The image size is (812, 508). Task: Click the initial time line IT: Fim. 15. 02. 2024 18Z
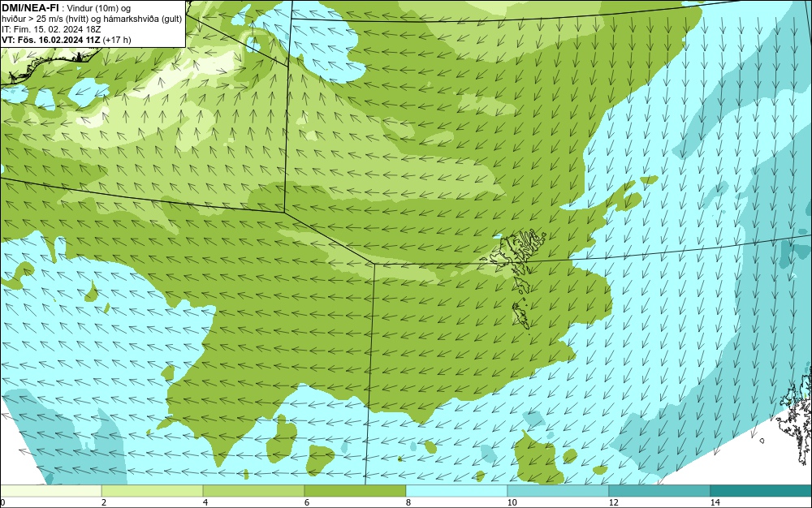(50, 29)
